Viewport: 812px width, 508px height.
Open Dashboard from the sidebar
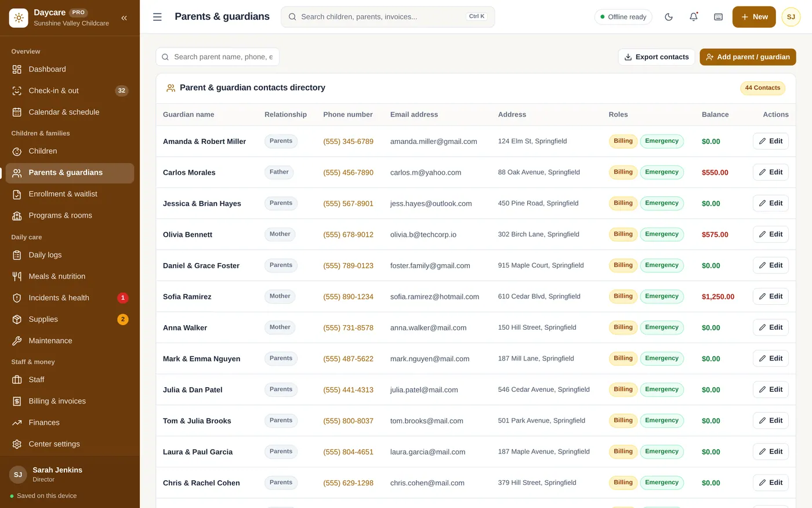(70, 69)
